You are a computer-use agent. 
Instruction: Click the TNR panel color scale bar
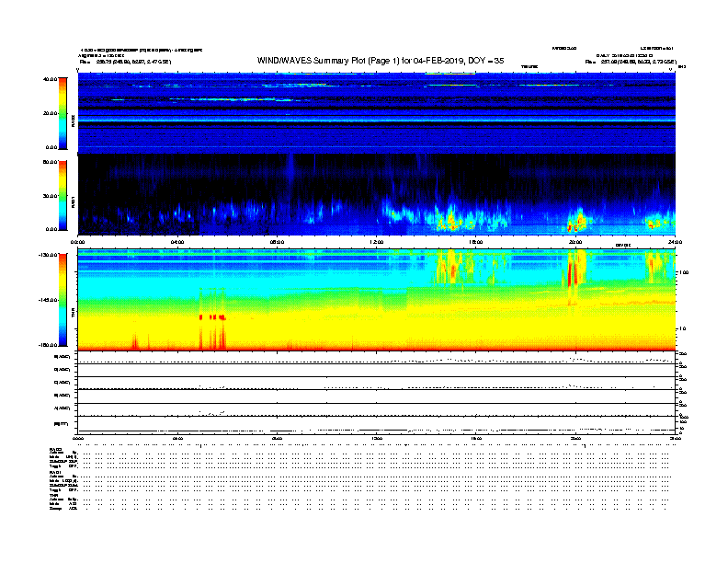point(63,300)
